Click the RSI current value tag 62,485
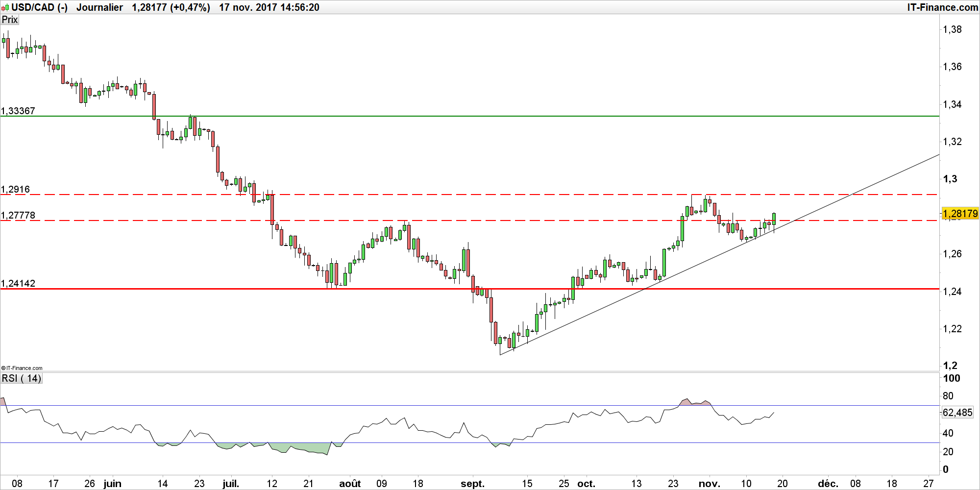The height and width of the screenshot is (490, 980). click(x=957, y=413)
